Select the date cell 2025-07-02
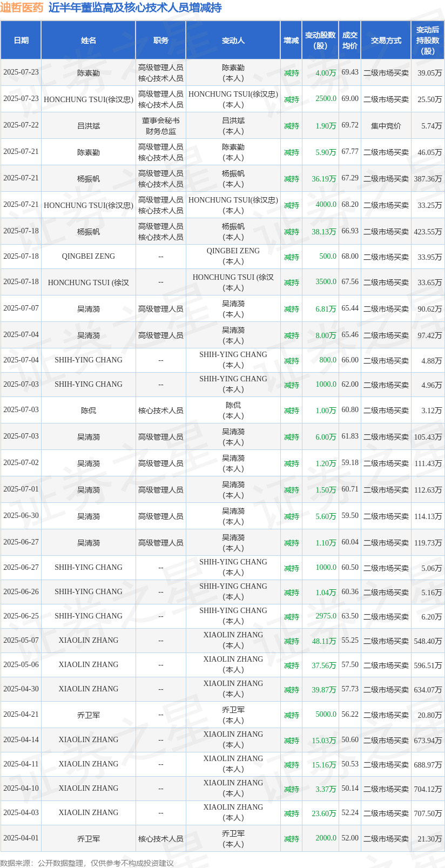Screen dimensions: 445x868 pos(21,463)
